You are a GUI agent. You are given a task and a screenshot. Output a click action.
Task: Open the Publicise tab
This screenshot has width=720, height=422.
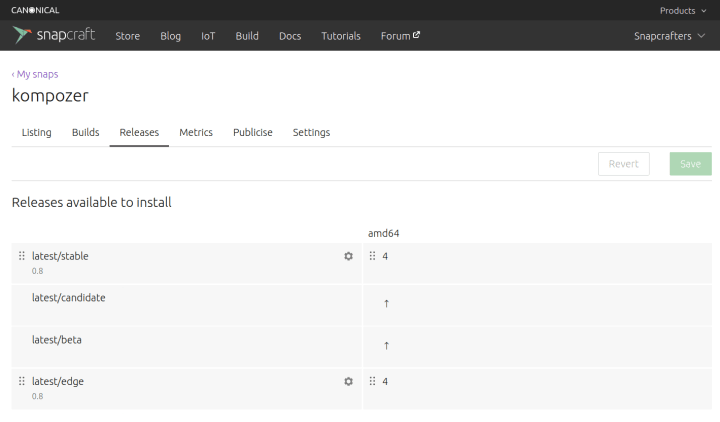(x=253, y=132)
